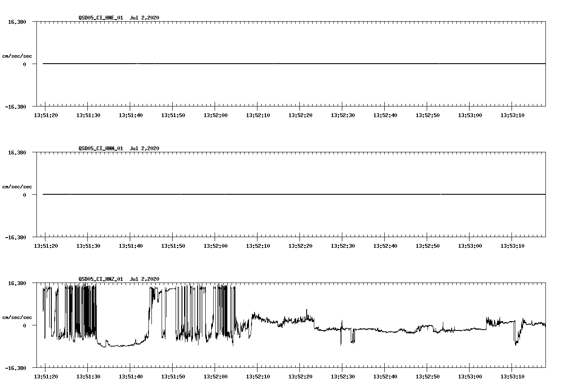Click the flat trace line in HNN plot

pos(294,194)
